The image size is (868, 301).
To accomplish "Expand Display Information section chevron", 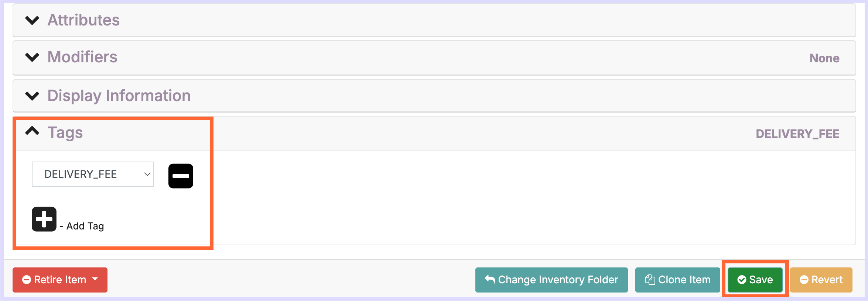I will (x=32, y=96).
